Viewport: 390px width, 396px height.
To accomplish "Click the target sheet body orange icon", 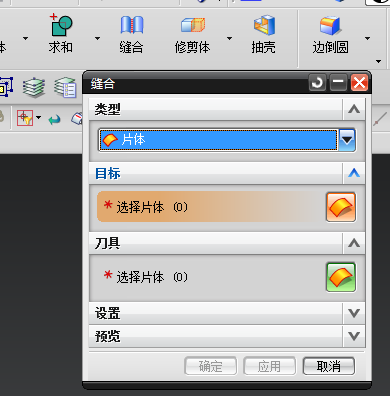I will pyautogui.click(x=341, y=207).
